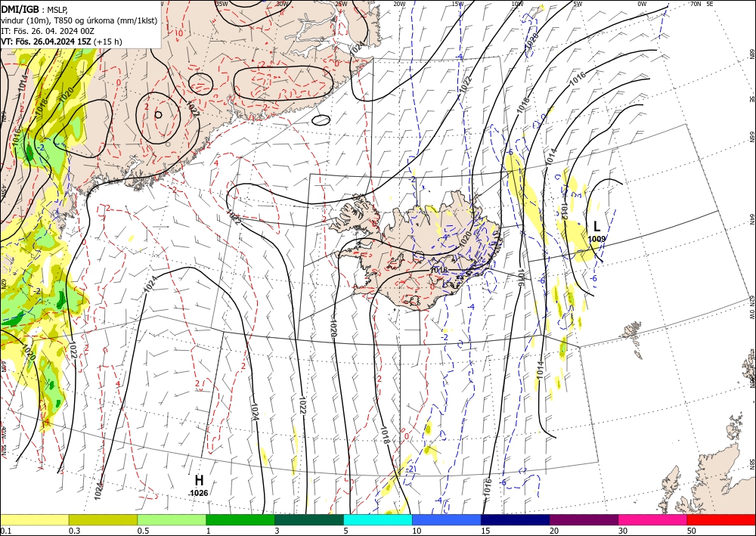Select the green 1–3 mm legend swatch

(x=240, y=519)
